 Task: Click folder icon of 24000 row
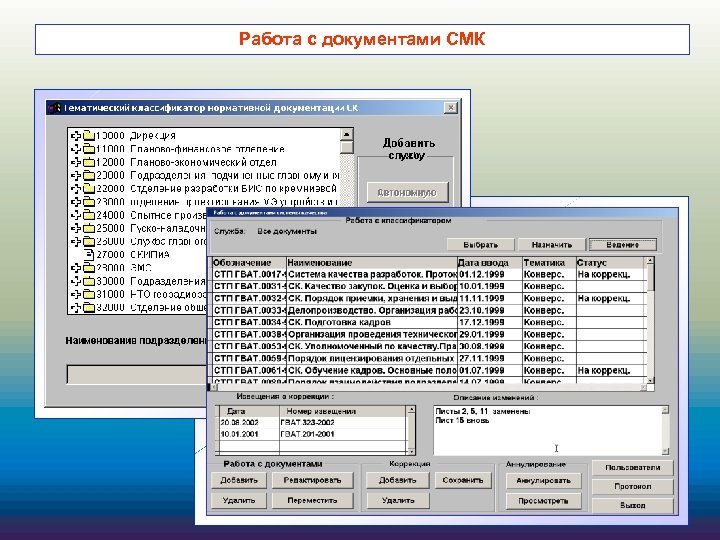pos(89,215)
